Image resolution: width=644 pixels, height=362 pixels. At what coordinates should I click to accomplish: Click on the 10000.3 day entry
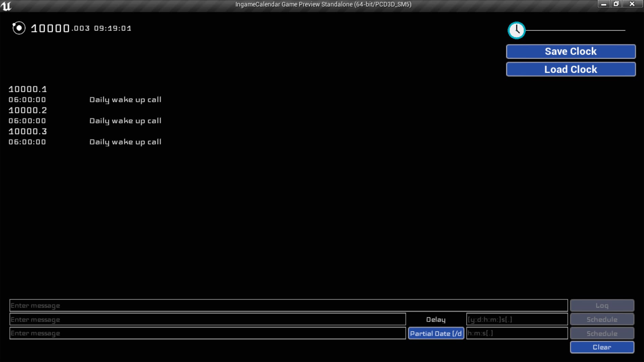pyautogui.click(x=28, y=131)
